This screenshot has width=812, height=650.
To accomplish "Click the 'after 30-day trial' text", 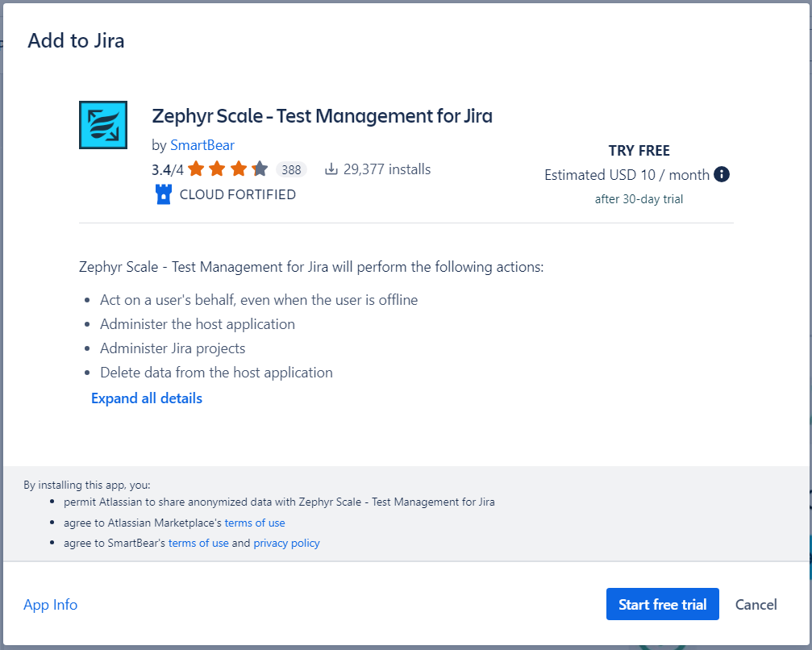I will [x=639, y=199].
